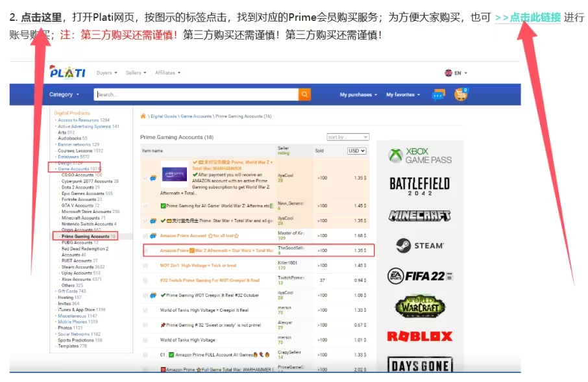Screen dimensions: 588x382
Task: Tick checkbox for Prime Gaming for All Game row
Action: [x=145, y=206]
